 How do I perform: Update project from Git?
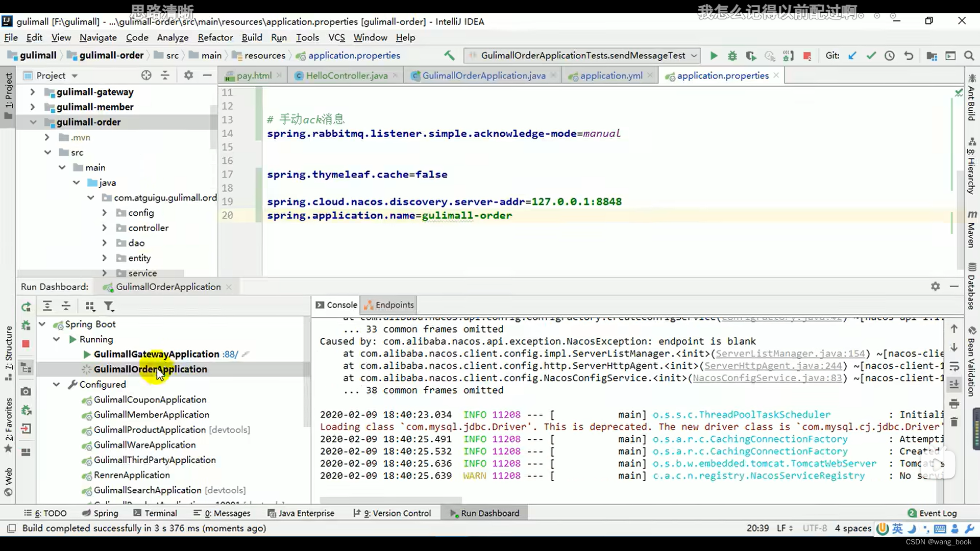click(852, 56)
